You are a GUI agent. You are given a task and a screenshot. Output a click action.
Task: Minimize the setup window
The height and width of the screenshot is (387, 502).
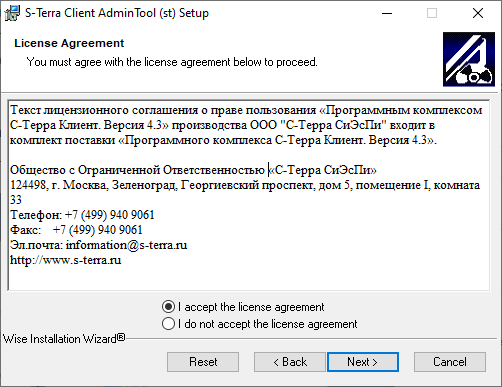click(387, 13)
